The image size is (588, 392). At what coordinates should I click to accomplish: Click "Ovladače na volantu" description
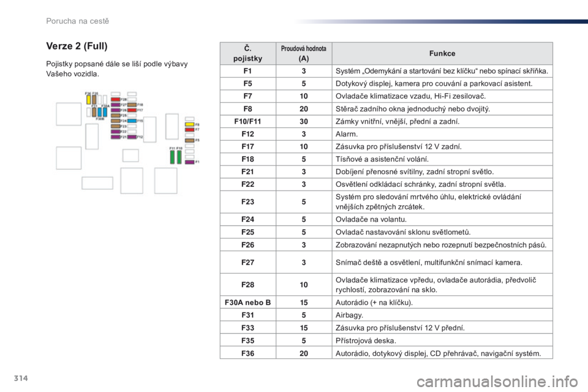[371, 219]
